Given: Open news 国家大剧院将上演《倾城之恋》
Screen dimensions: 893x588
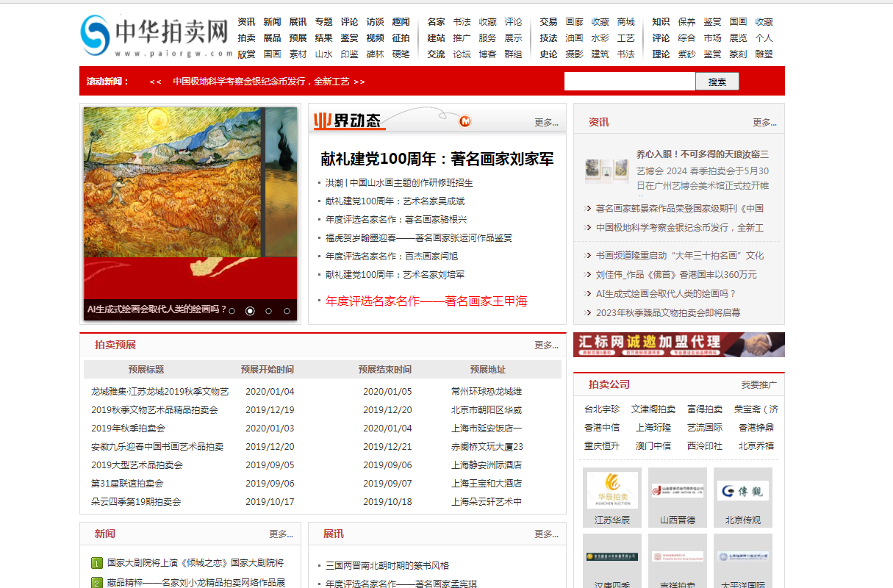Looking at the screenshot, I should 196,563.
